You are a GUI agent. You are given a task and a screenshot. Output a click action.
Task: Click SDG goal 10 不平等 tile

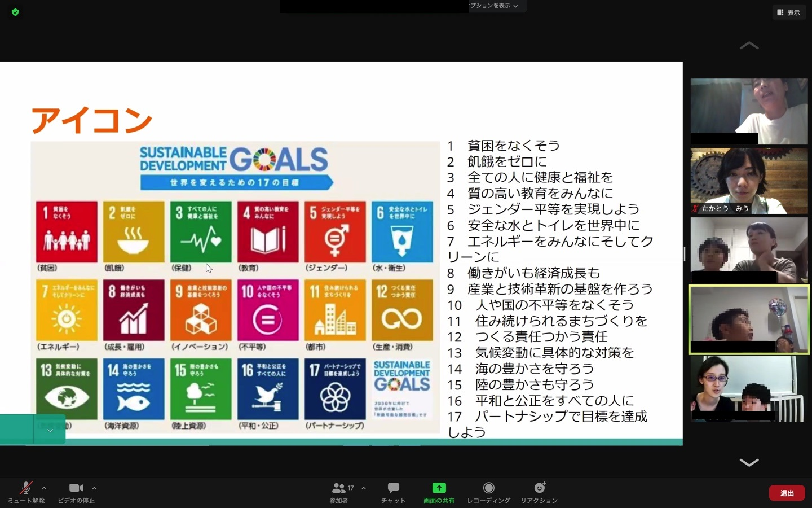point(268,310)
